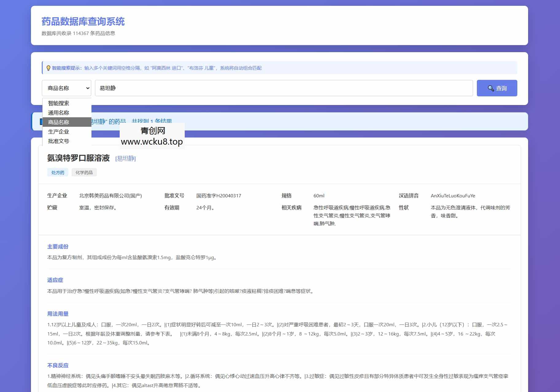Open the search category combo box
560x392 pixels.
pos(66,88)
